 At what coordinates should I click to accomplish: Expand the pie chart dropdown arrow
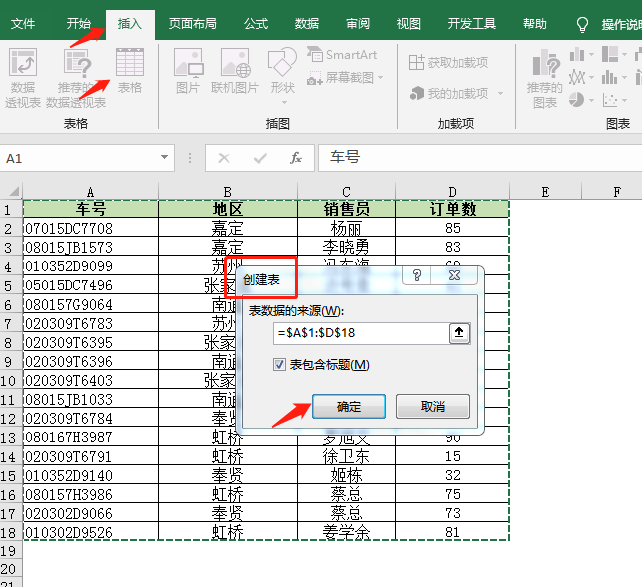591,100
